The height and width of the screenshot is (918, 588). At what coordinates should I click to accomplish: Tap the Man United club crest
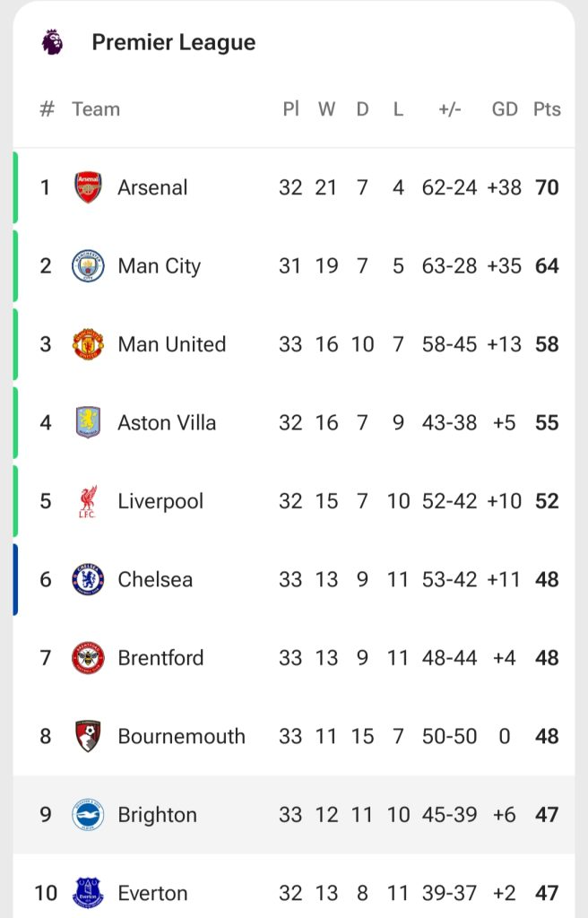pos(88,344)
